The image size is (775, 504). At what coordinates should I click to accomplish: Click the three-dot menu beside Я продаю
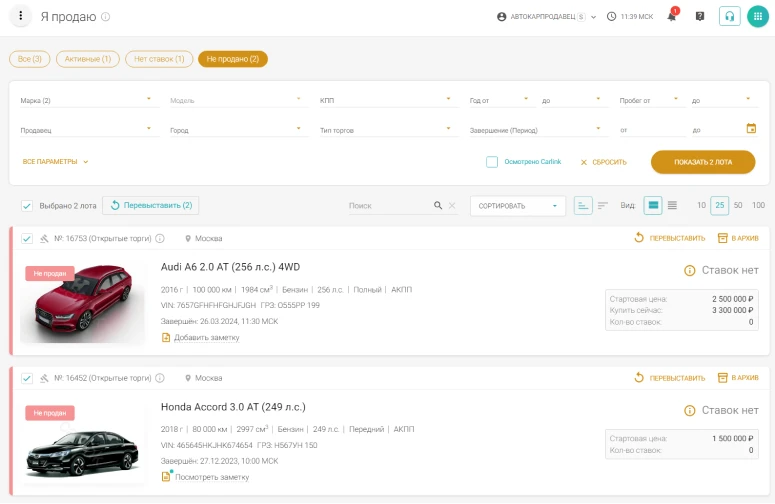point(20,17)
